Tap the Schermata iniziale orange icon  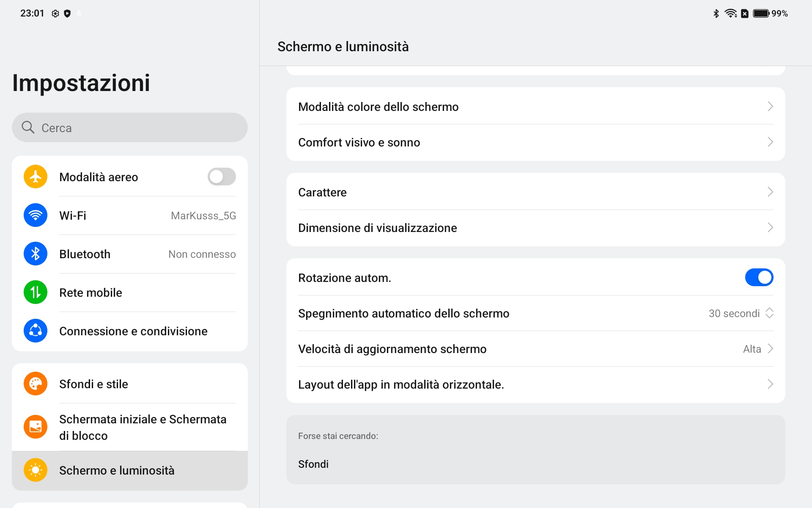[36, 427]
